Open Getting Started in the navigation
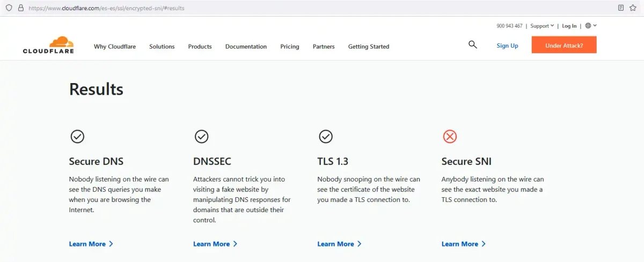644x262 pixels. [369, 47]
